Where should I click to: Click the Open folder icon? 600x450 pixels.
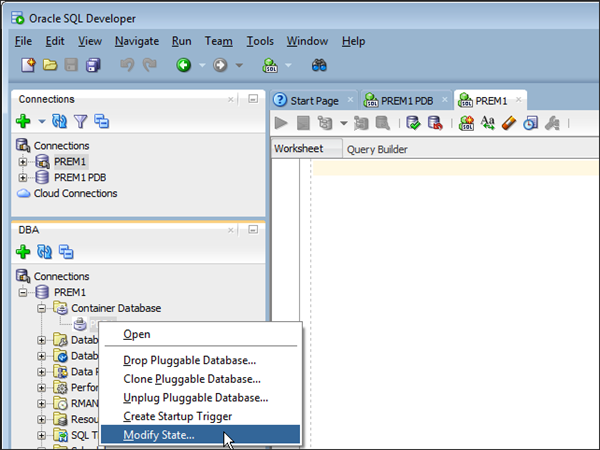click(50, 65)
